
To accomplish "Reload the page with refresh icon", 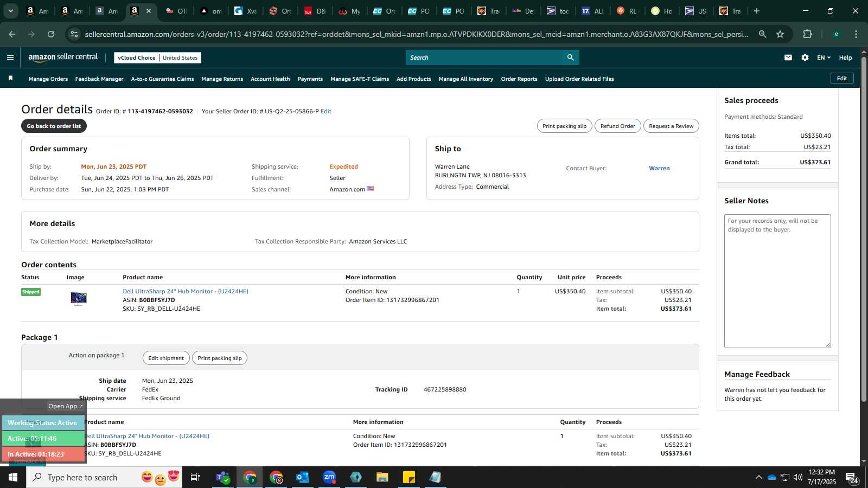I will (x=51, y=34).
